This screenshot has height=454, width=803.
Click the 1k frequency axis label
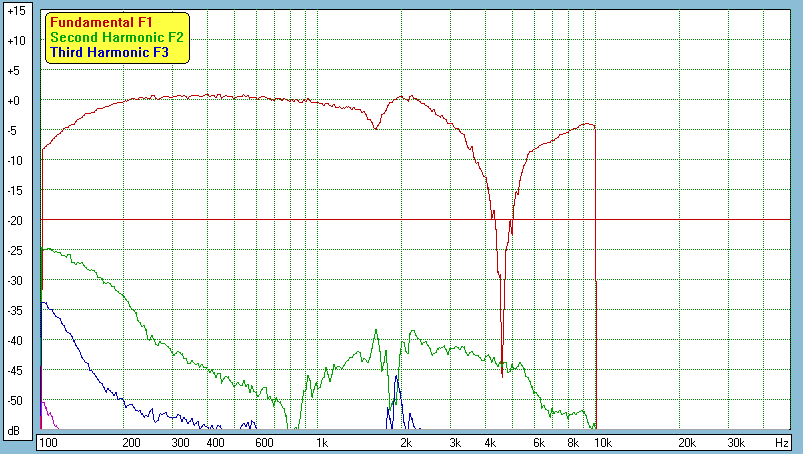pos(321,442)
